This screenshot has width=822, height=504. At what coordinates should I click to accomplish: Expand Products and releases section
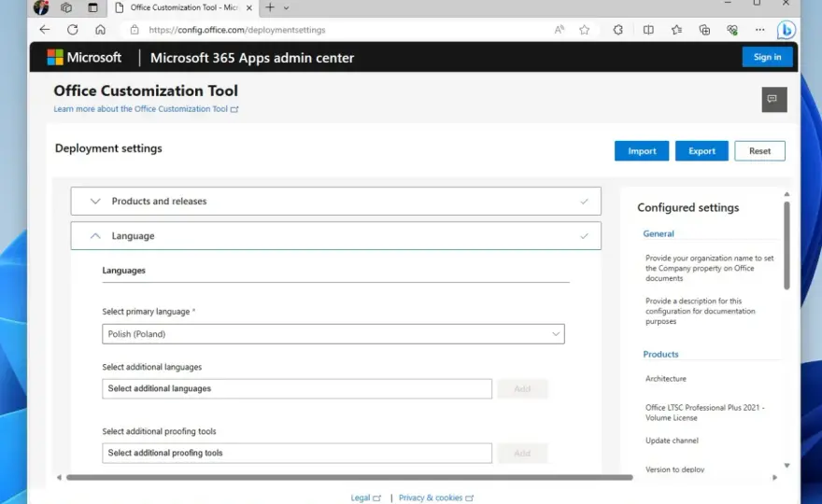click(x=335, y=202)
